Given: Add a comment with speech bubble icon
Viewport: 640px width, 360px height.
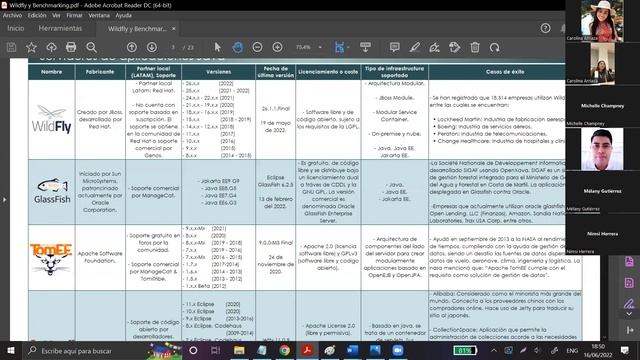Looking at the screenshot, I should [394, 47].
